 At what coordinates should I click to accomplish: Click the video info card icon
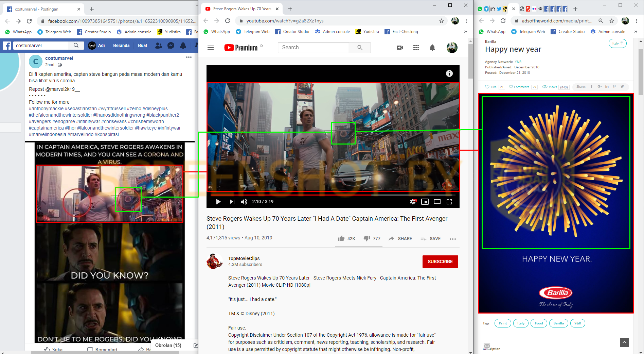coord(449,73)
